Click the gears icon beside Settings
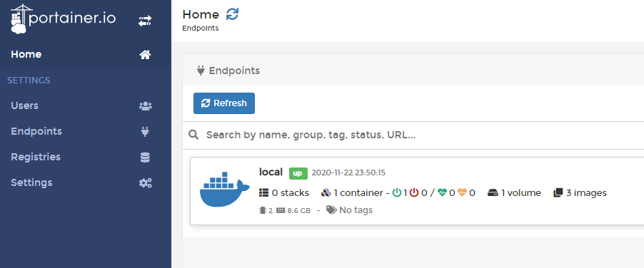 (x=146, y=183)
